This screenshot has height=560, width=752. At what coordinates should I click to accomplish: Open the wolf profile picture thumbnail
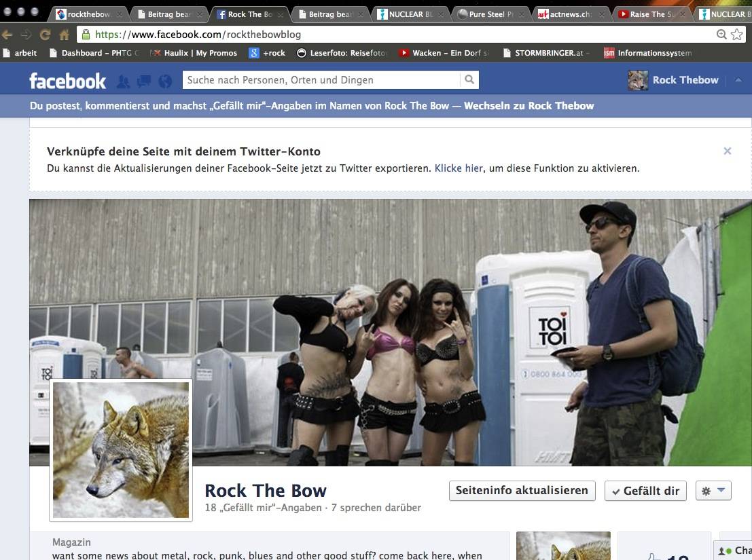click(121, 450)
